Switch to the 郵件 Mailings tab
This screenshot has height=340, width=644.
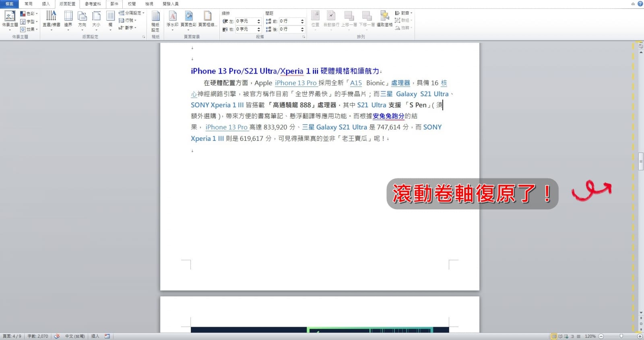point(114,4)
